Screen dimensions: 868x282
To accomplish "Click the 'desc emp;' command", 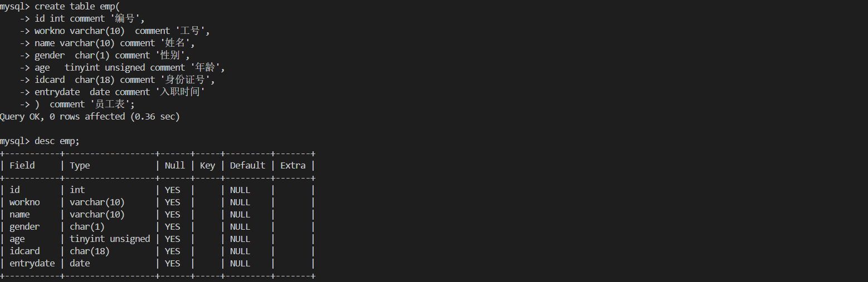I will pos(57,141).
